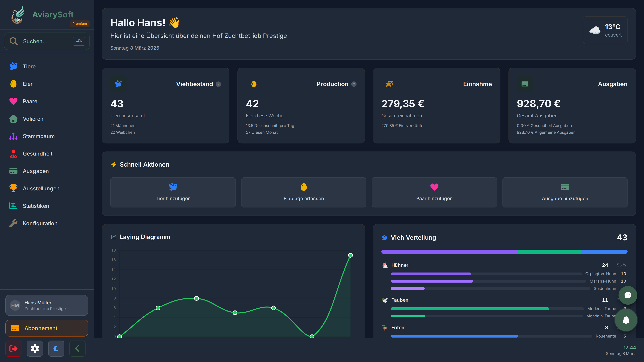Open the Abonnement page
Screen dimensions: 644x362
(46, 328)
